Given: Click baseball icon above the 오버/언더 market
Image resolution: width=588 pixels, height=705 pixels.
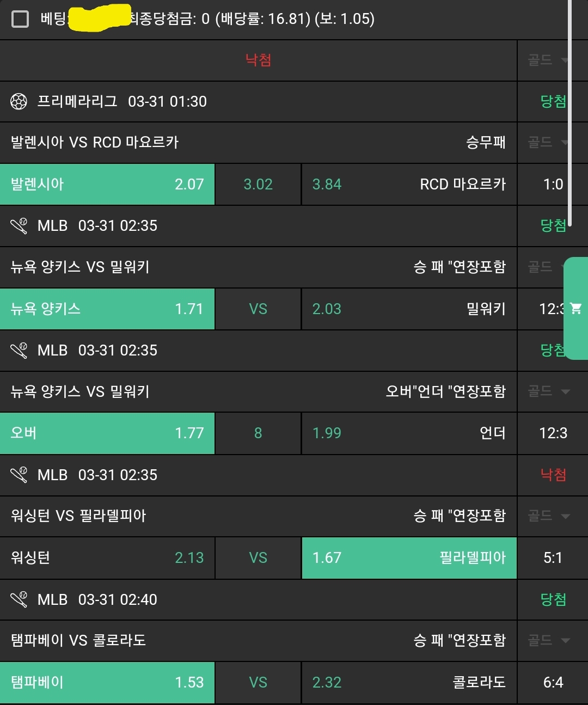Looking at the screenshot, I should [x=19, y=350].
